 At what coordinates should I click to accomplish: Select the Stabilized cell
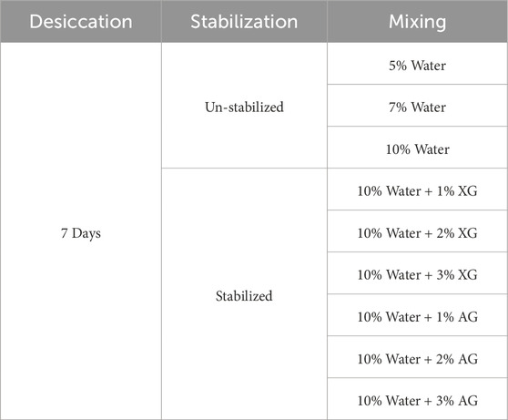click(x=244, y=294)
